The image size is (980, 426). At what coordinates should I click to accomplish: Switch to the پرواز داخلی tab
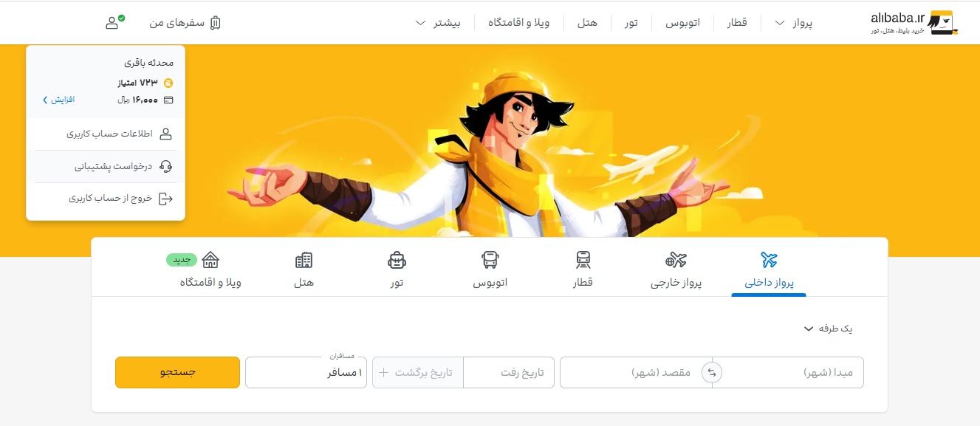pyautogui.click(x=769, y=271)
